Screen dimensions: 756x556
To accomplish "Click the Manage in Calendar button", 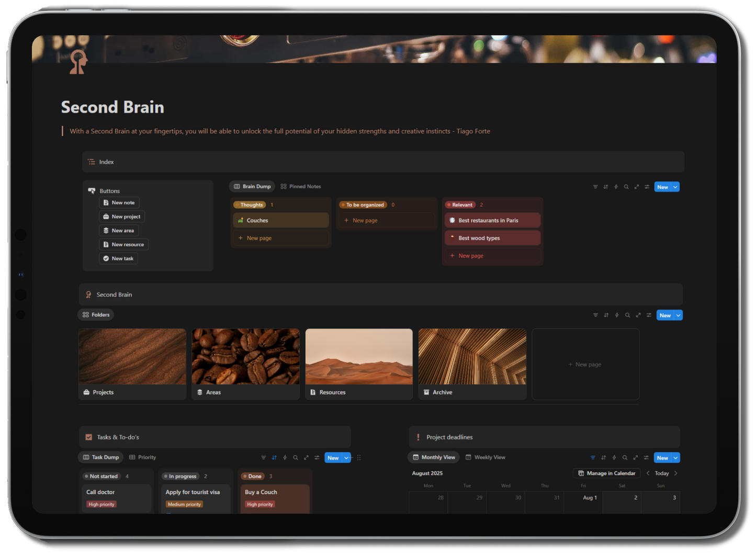I will click(607, 473).
